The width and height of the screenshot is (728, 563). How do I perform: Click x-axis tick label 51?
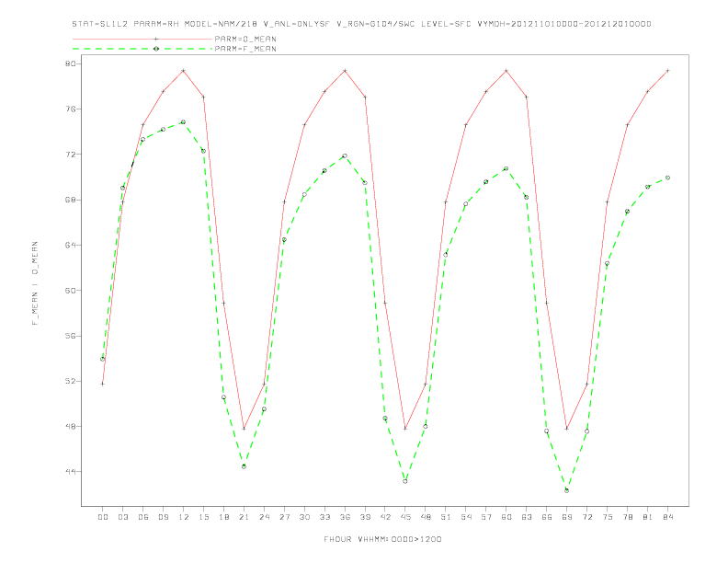(446, 517)
